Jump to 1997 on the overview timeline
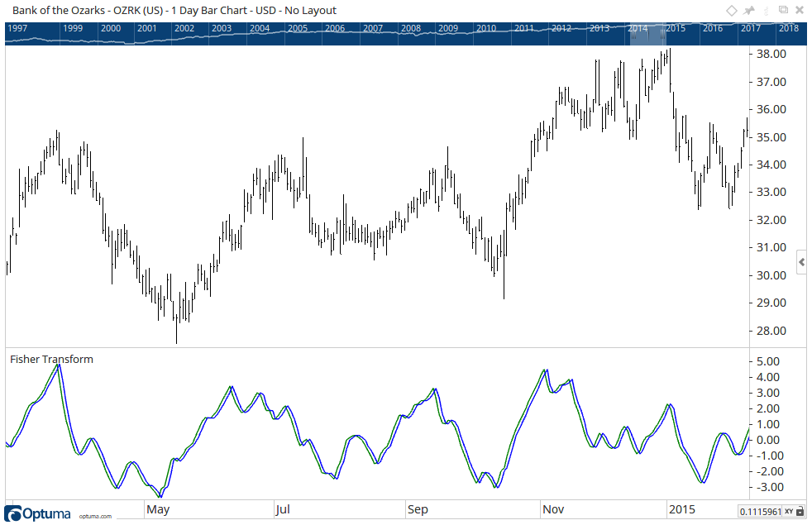 coord(17,28)
